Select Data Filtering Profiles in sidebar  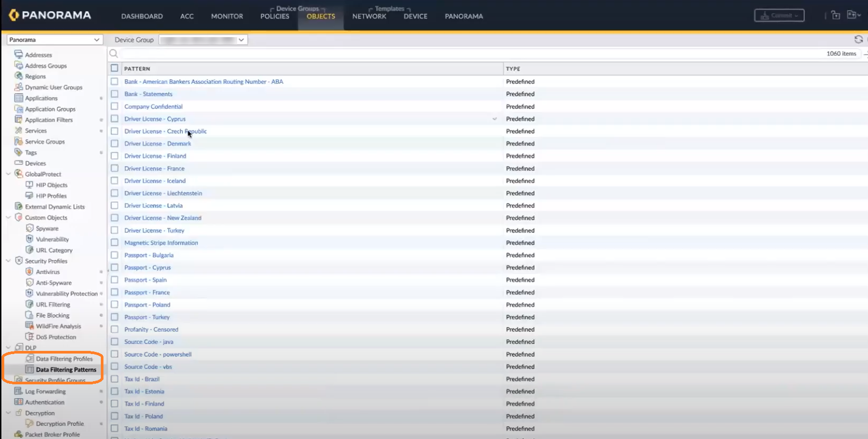(64, 359)
